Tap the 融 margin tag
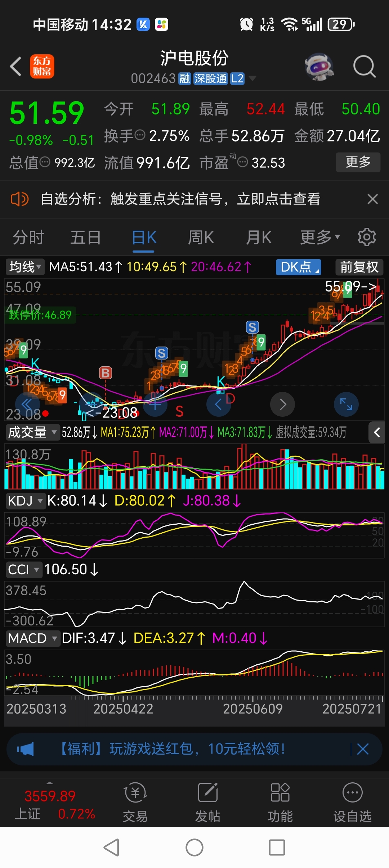This screenshot has width=389, height=868. [x=185, y=78]
